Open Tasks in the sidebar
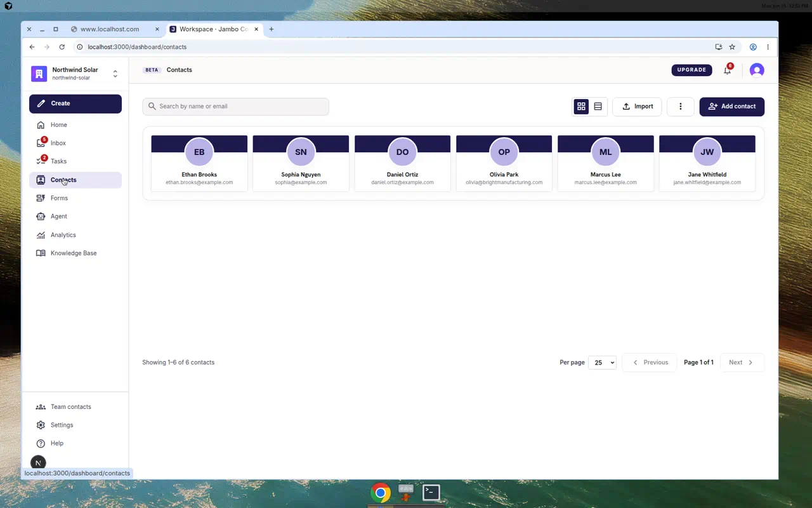Viewport: 812px width, 508px height. coord(75,161)
